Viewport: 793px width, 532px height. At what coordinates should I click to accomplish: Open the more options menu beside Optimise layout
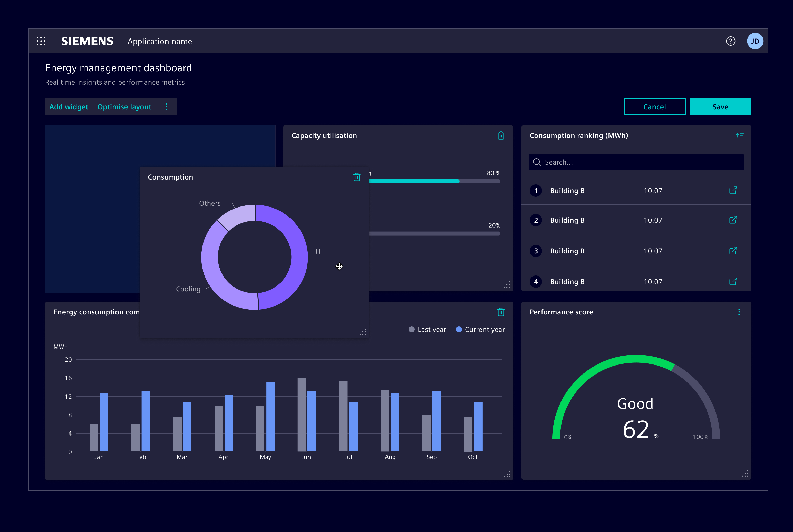click(166, 106)
